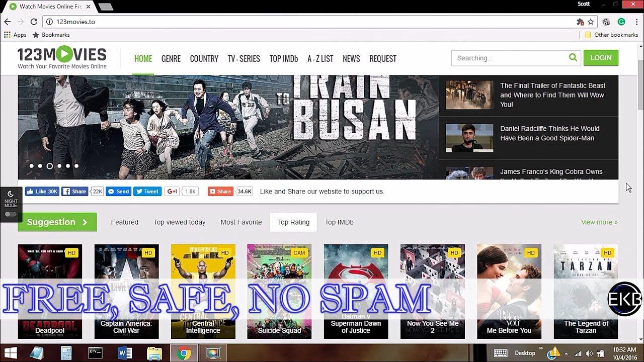Viewport: 644px width, 362px height.
Task: Open the film reel extension icon
Action: tap(606, 22)
